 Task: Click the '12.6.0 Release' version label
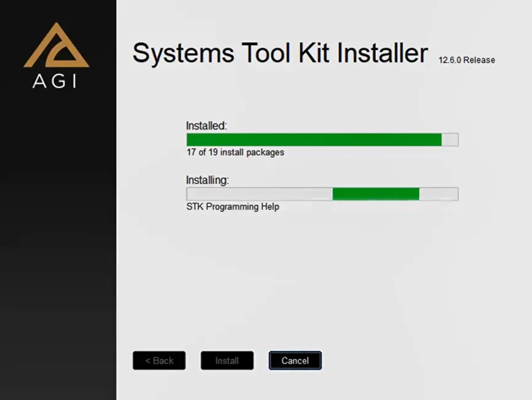[x=467, y=60]
